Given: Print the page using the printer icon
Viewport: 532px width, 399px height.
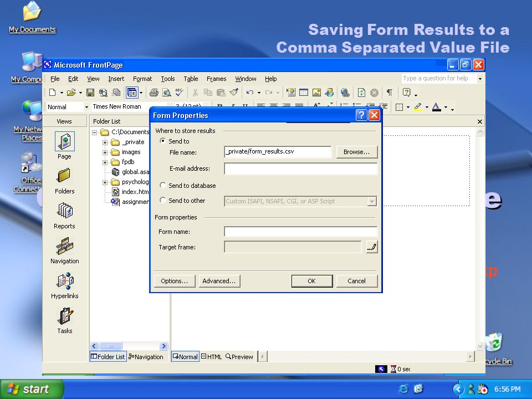Looking at the screenshot, I should 154,93.
